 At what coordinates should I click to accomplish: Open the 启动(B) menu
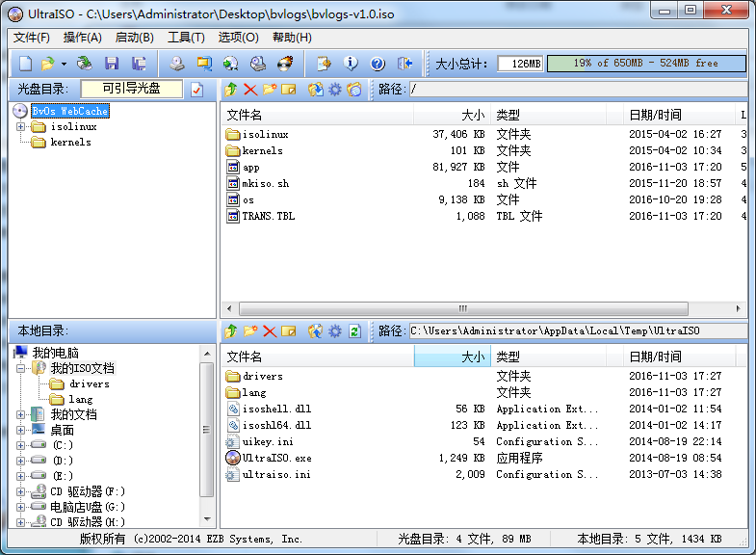134,38
